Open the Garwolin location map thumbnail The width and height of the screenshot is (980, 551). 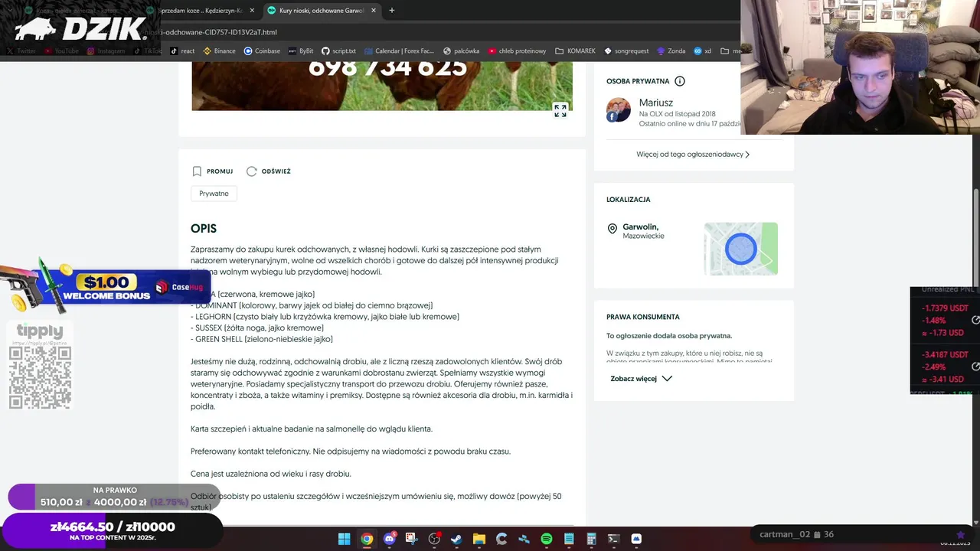(741, 249)
